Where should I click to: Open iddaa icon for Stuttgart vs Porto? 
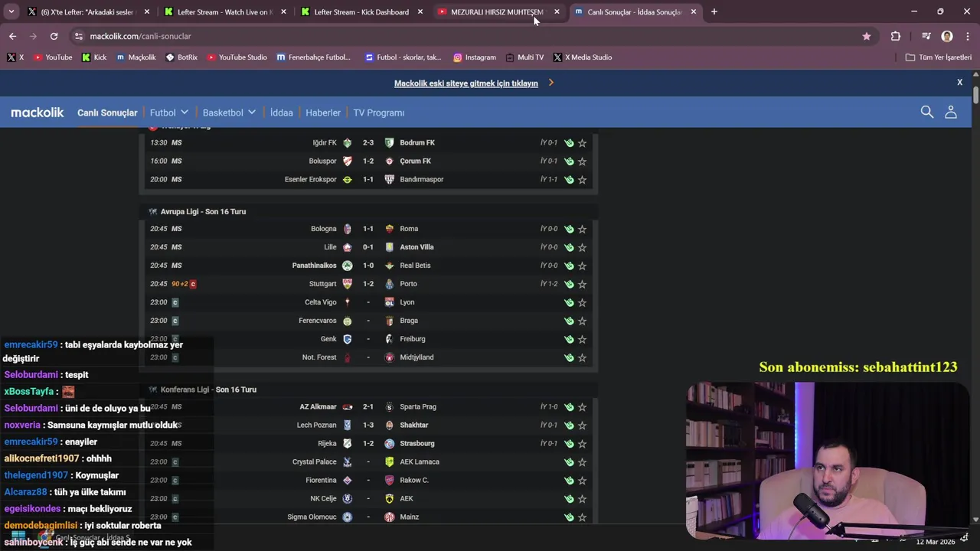point(569,284)
